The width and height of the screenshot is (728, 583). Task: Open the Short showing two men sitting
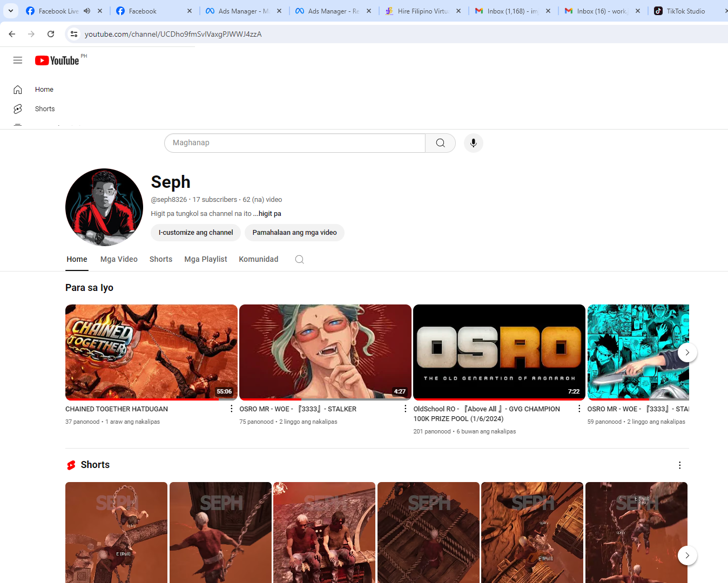pos(324,532)
